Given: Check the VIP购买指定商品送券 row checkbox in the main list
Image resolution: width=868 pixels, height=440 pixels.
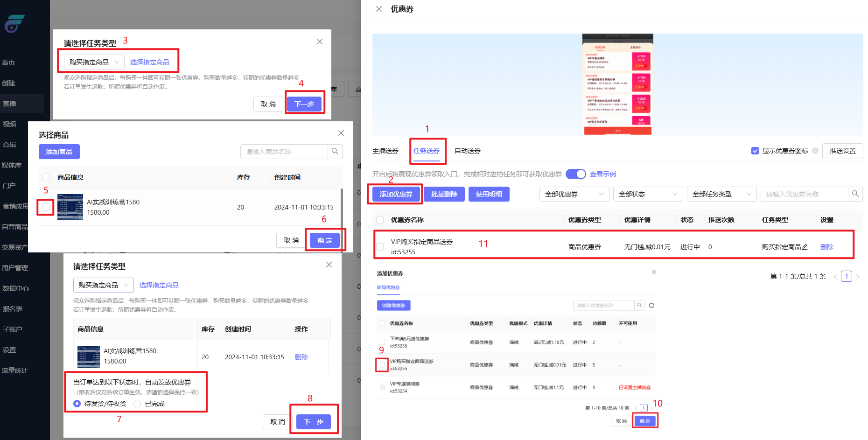Looking at the screenshot, I should [380, 247].
